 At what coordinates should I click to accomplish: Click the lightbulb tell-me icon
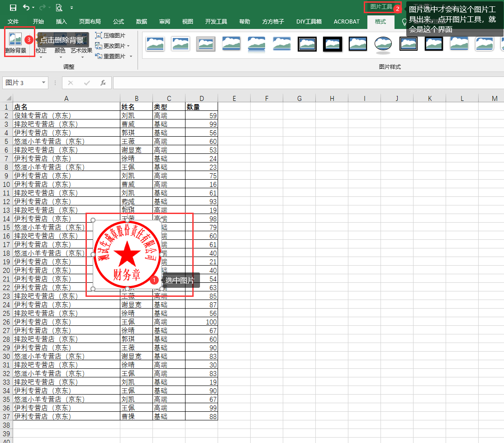click(x=404, y=22)
